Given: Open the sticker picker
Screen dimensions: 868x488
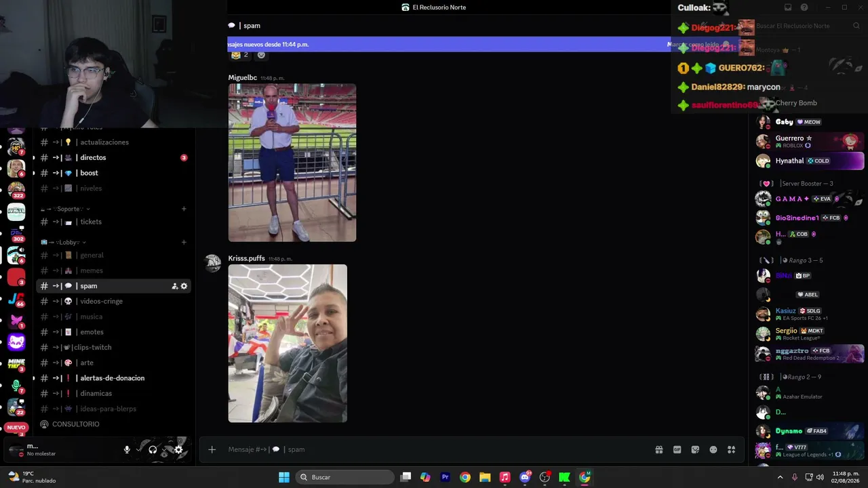Looking at the screenshot, I should [x=695, y=449].
